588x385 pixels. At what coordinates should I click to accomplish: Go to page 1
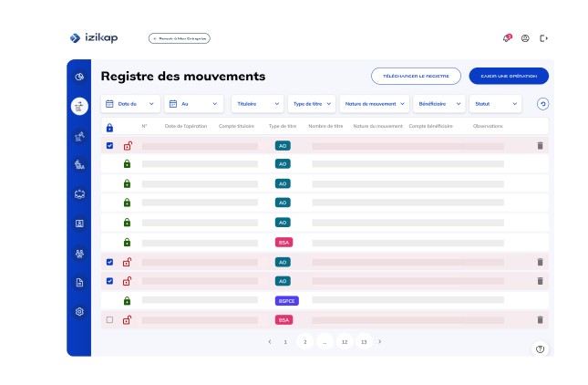285,342
